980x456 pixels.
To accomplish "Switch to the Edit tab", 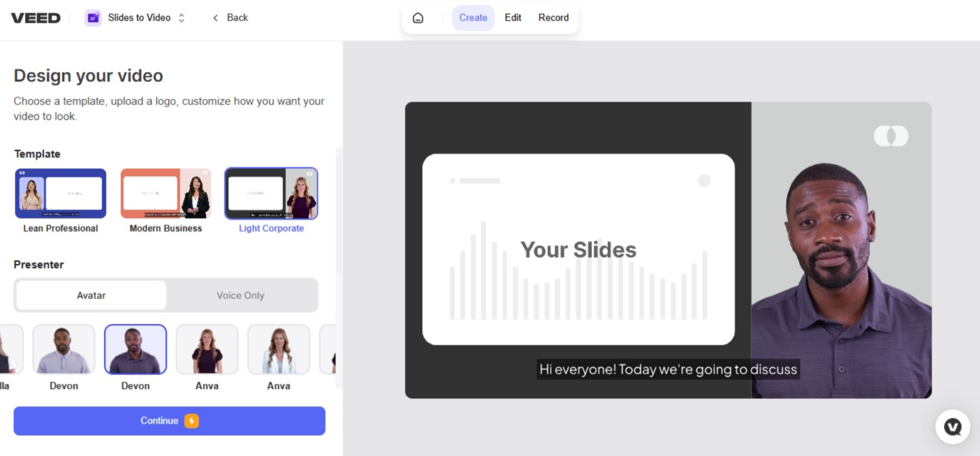I will [x=513, y=18].
